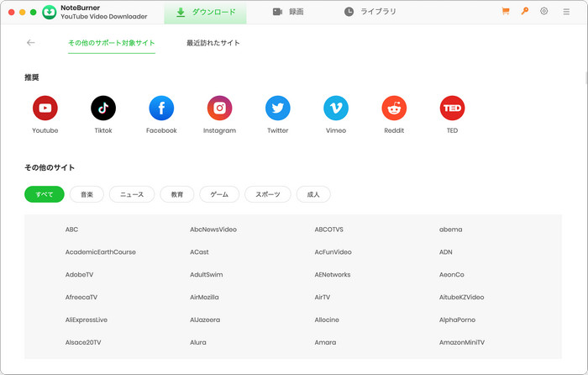This screenshot has height=375, width=588.
Task: Open the Amara site link
Action: (x=325, y=342)
